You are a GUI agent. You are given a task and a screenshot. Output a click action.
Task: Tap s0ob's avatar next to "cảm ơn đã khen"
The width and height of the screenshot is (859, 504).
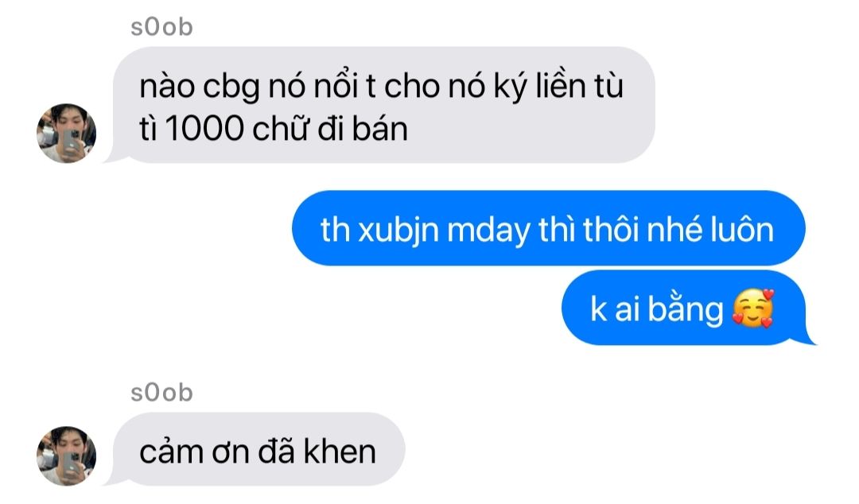pos(66,456)
